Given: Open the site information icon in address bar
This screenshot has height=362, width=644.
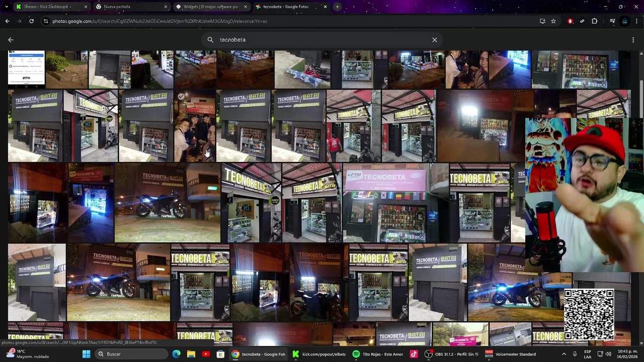Looking at the screenshot, I should 46,21.
